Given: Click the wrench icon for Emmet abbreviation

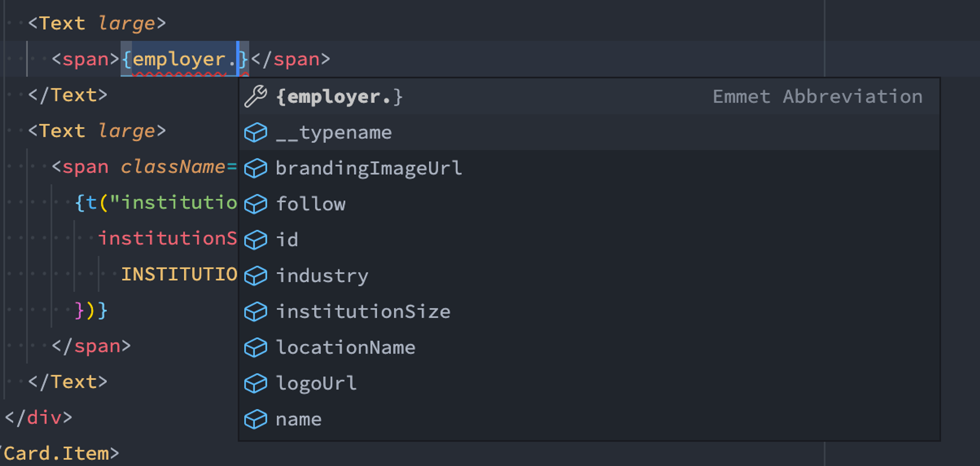Looking at the screenshot, I should [x=255, y=96].
